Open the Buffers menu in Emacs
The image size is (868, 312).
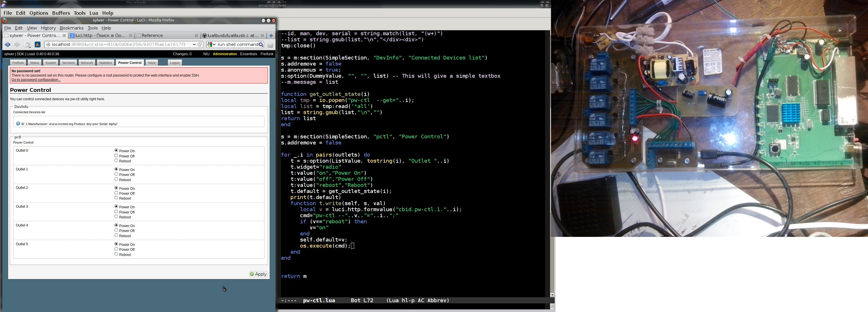click(x=61, y=13)
